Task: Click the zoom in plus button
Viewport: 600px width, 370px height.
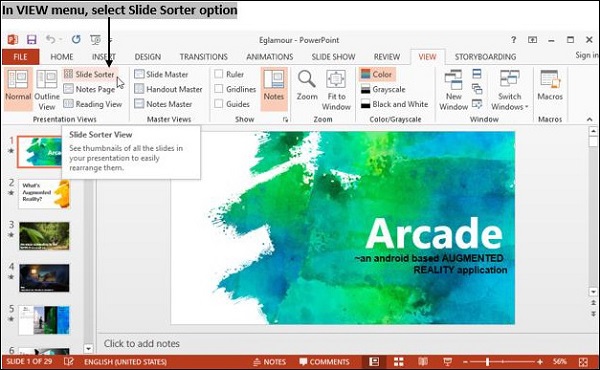Action: (x=540, y=362)
